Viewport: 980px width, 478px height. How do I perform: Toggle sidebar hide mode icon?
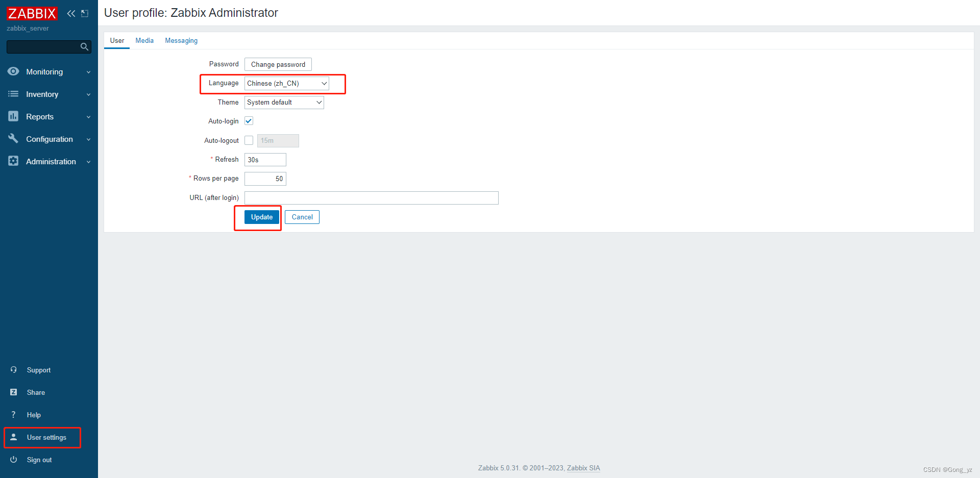pos(85,13)
